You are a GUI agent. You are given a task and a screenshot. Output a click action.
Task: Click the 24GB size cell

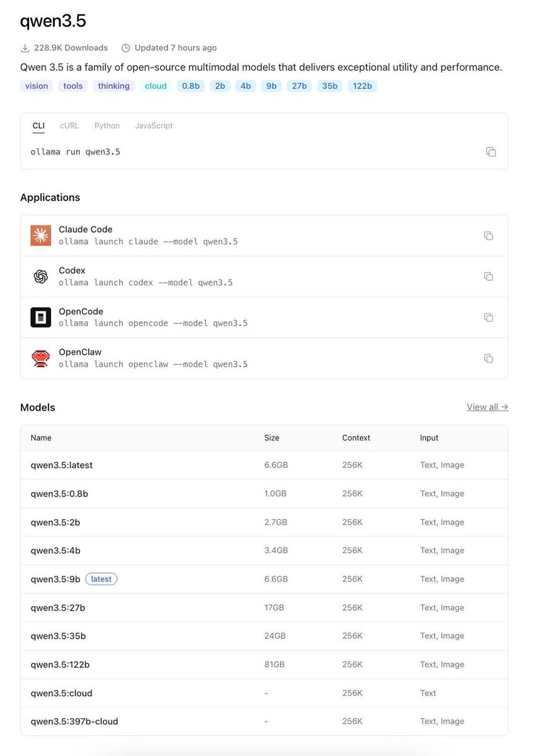[x=275, y=636]
